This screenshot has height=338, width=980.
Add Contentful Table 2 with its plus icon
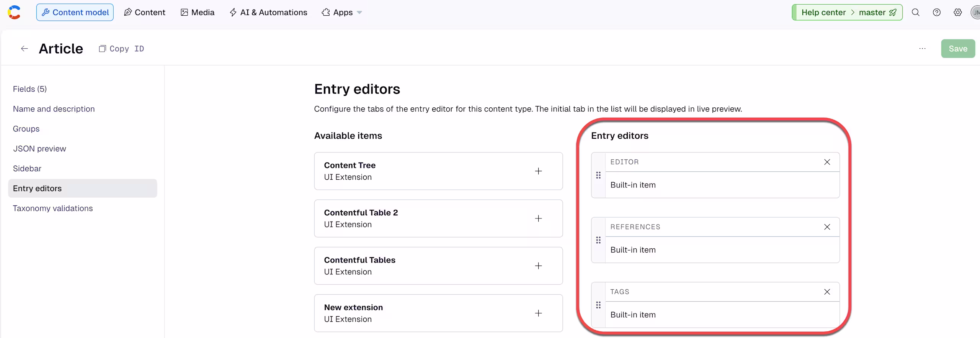point(538,218)
